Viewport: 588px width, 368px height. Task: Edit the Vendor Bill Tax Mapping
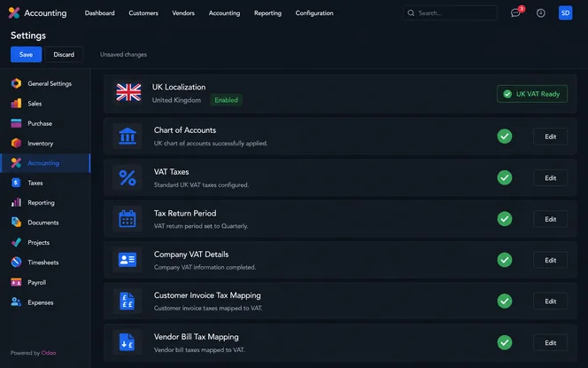550,343
